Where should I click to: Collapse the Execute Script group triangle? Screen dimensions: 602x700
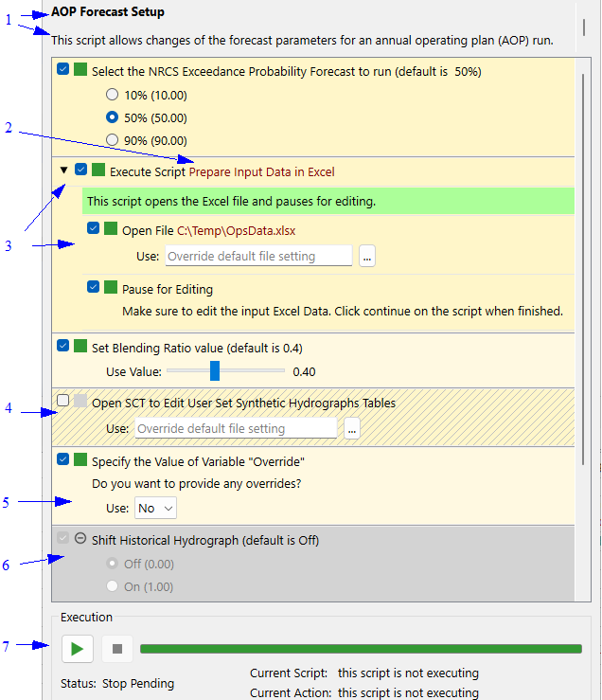point(63,171)
